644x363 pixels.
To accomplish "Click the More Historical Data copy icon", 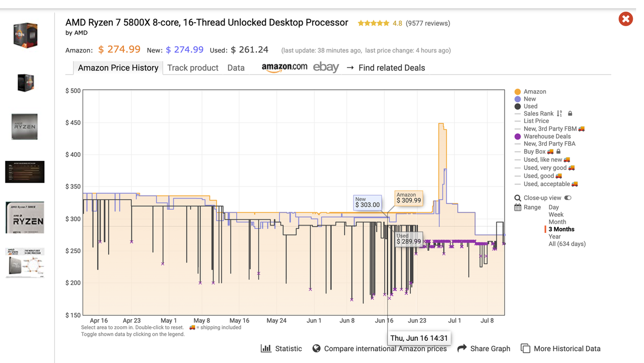I will [525, 348].
